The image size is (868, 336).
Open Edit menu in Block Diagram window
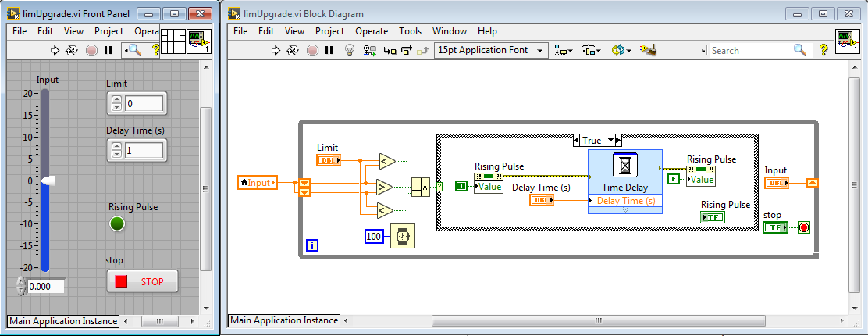[x=266, y=31]
